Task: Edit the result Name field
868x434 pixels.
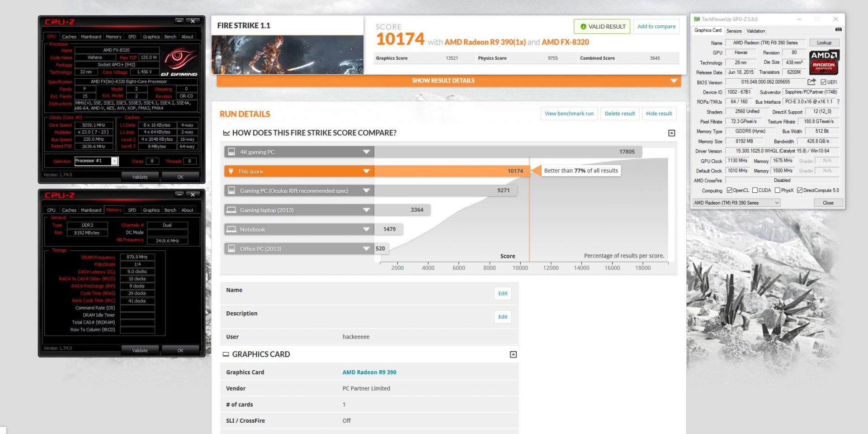Action: click(503, 293)
